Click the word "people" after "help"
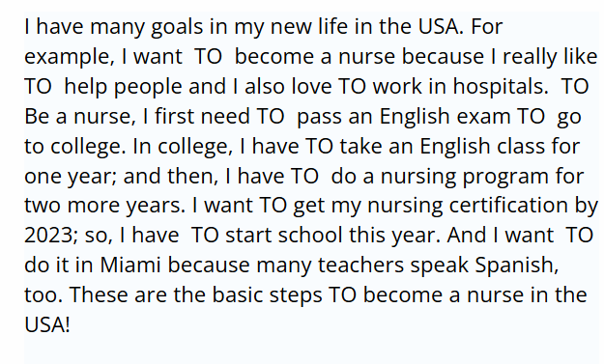Viewport: 604px width, 364px height. pos(148,87)
